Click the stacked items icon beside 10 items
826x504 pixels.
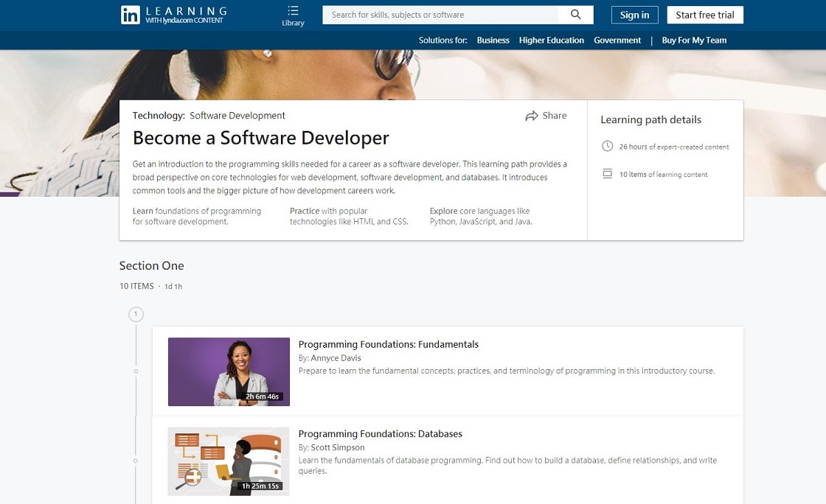pyautogui.click(x=607, y=174)
